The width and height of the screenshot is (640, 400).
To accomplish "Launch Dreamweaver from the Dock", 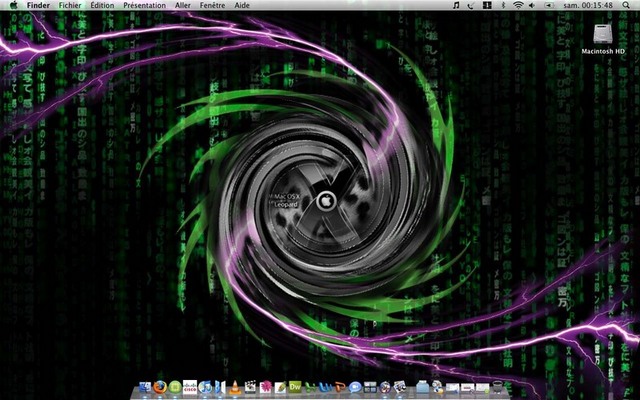I will (295, 387).
